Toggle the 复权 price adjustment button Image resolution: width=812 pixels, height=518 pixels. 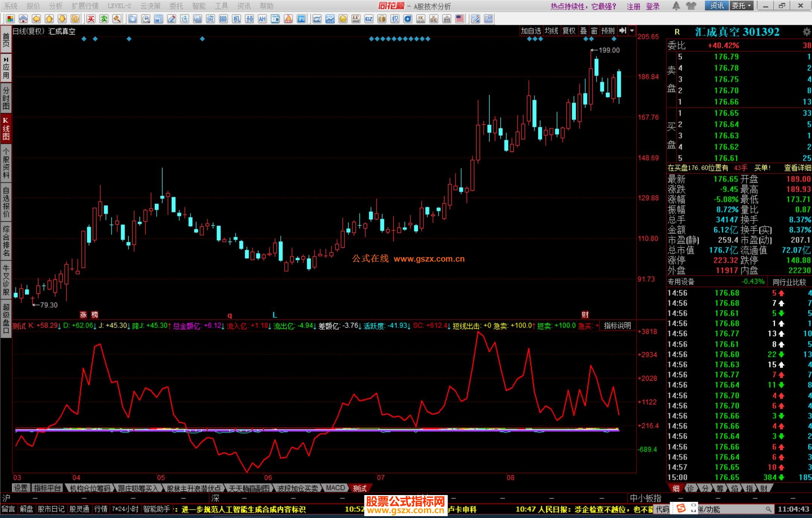(569, 31)
